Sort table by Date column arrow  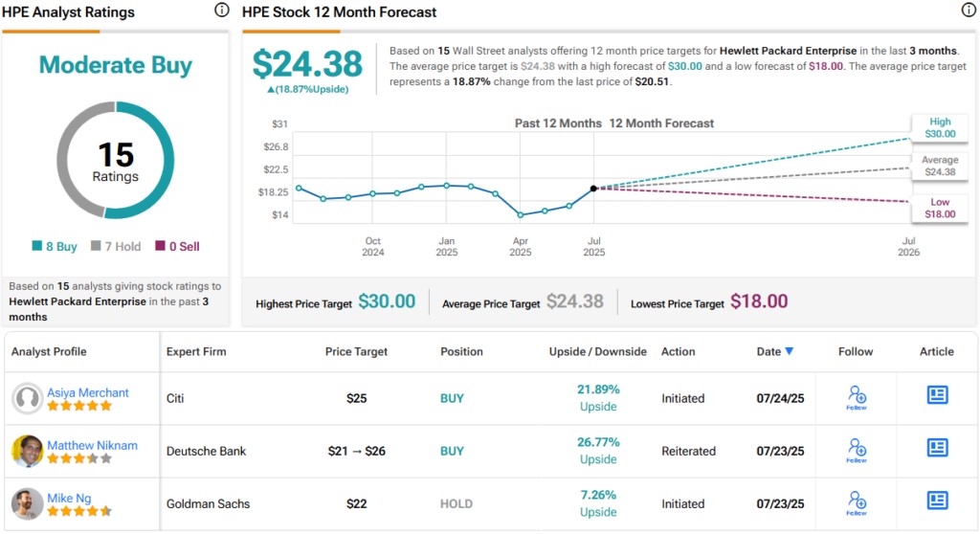tap(789, 351)
